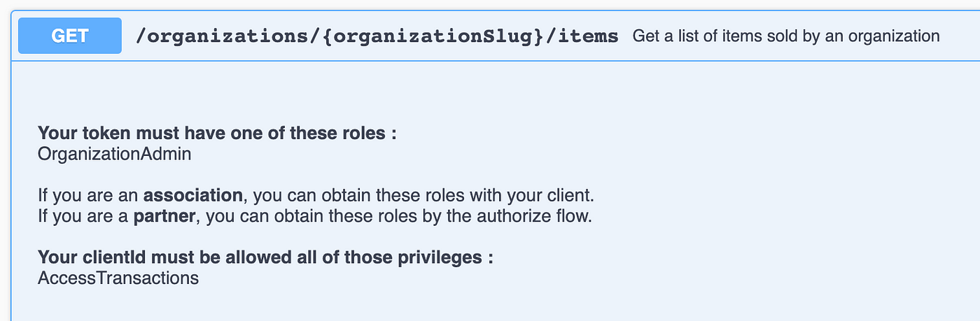The image size is (980, 321).
Task: Collapse the operation via its summary text
Action: coord(786,36)
